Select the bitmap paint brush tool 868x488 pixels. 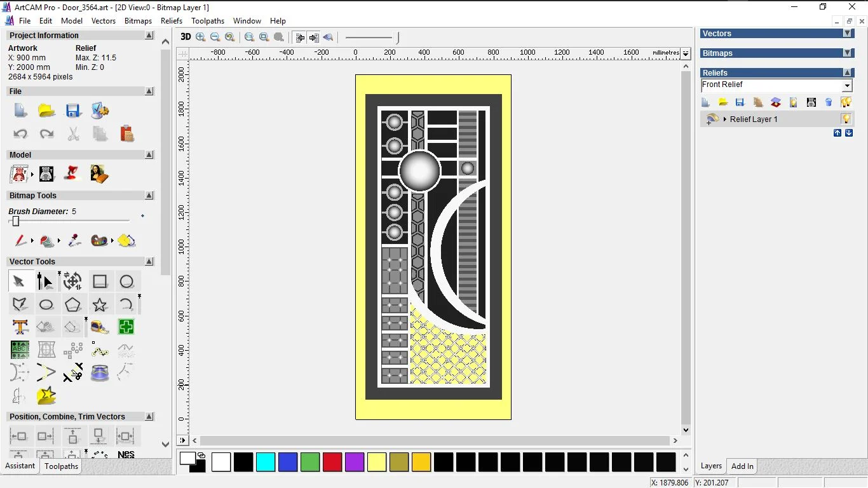20,241
